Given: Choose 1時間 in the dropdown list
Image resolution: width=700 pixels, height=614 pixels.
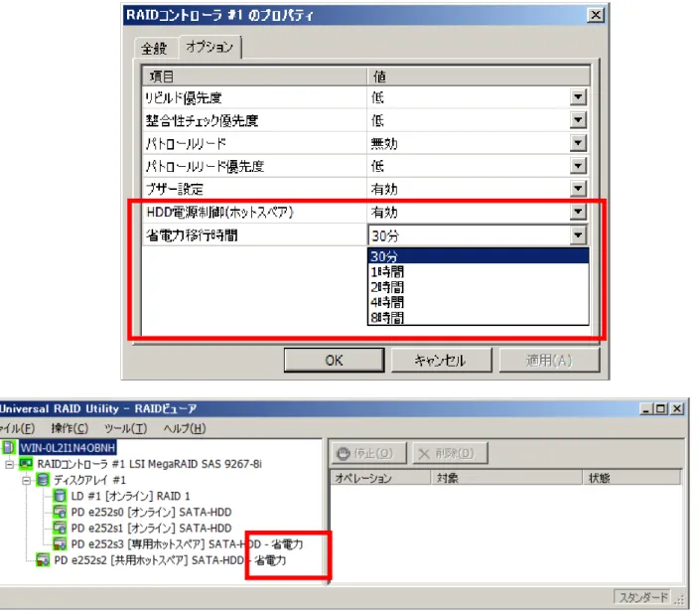Looking at the screenshot, I should pyautogui.click(x=478, y=271).
